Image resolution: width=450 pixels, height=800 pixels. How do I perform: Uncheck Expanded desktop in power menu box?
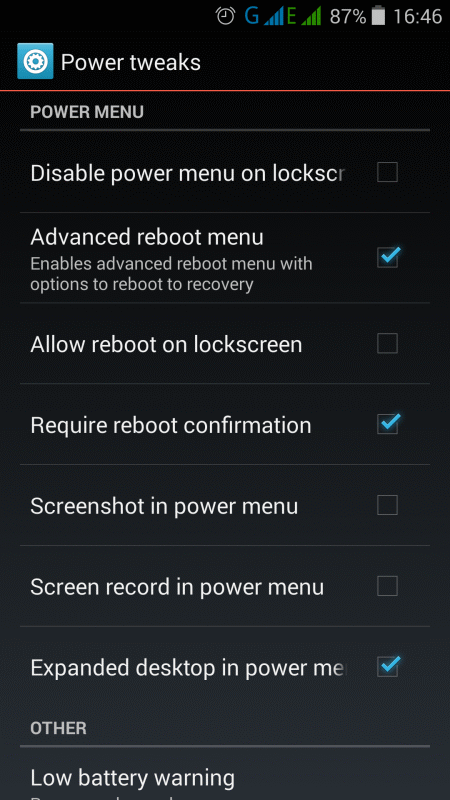pyautogui.click(x=388, y=667)
